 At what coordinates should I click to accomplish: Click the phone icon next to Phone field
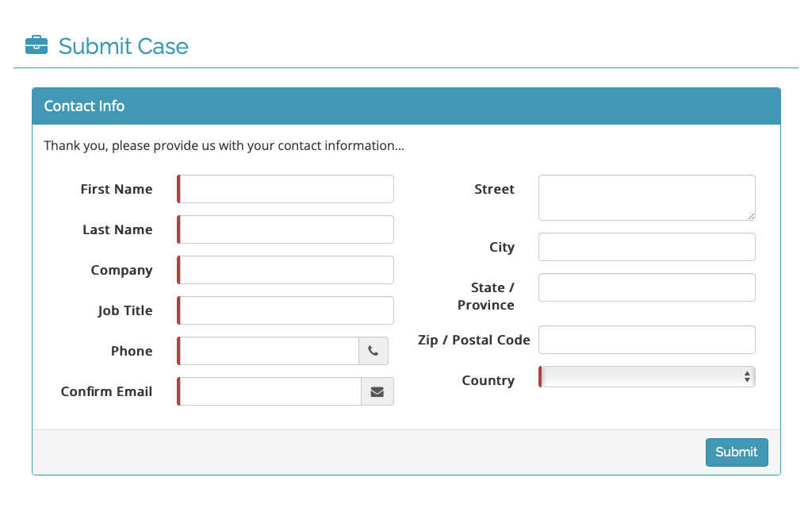click(373, 351)
